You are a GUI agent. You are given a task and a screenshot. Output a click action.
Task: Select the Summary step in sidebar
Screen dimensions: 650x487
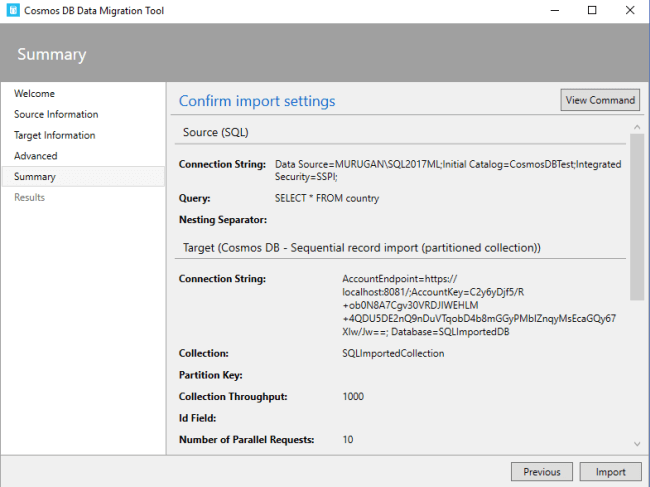pyautogui.click(x=35, y=177)
